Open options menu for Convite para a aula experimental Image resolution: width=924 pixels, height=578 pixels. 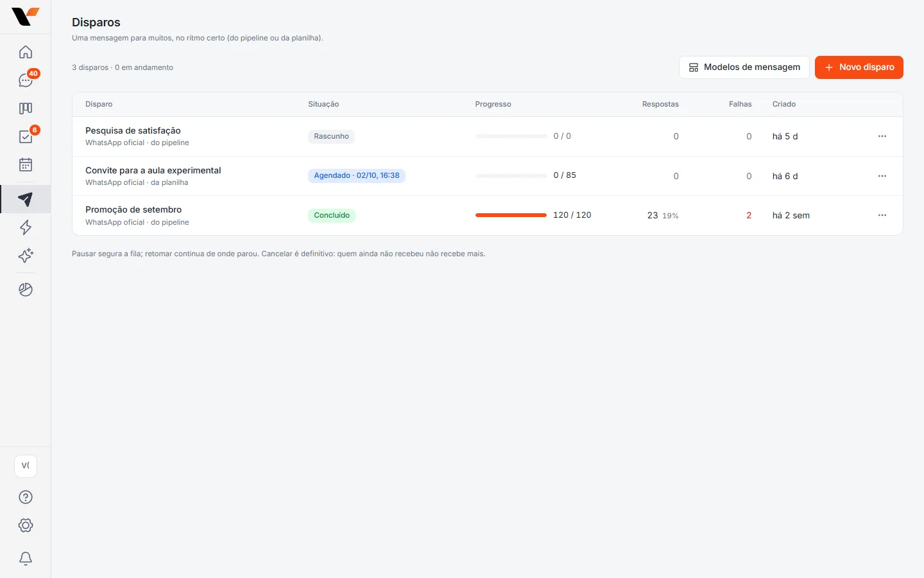[882, 176]
